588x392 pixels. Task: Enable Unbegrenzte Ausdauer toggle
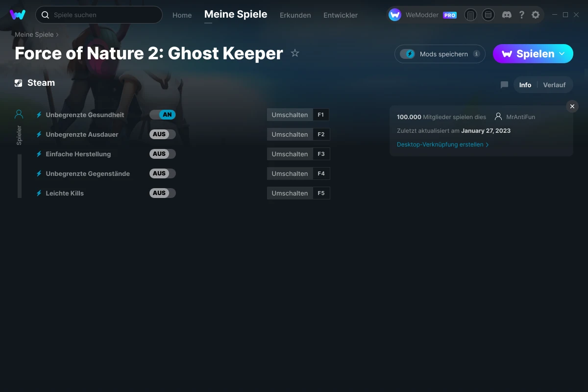pyautogui.click(x=163, y=134)
